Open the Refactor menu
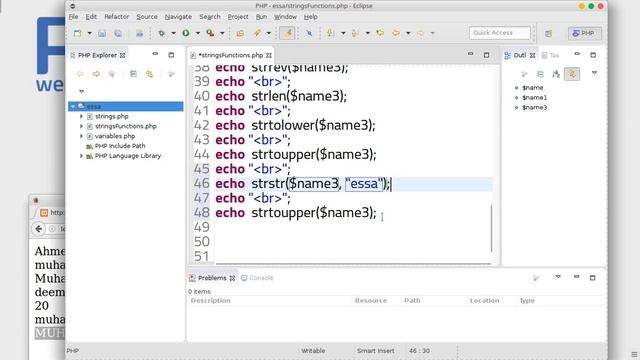The image size is (640, 360). (x=117, y=17)
